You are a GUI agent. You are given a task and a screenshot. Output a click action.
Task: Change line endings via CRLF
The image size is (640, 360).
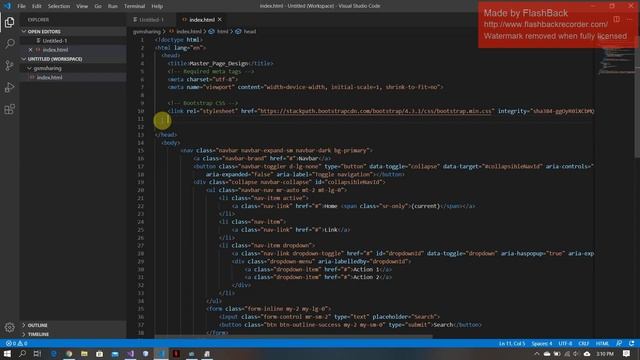(584, 344)
